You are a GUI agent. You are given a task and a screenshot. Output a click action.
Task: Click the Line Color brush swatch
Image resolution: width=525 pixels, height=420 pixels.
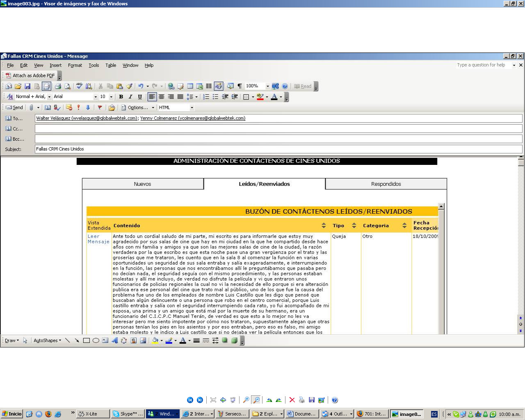pos(169,340)
